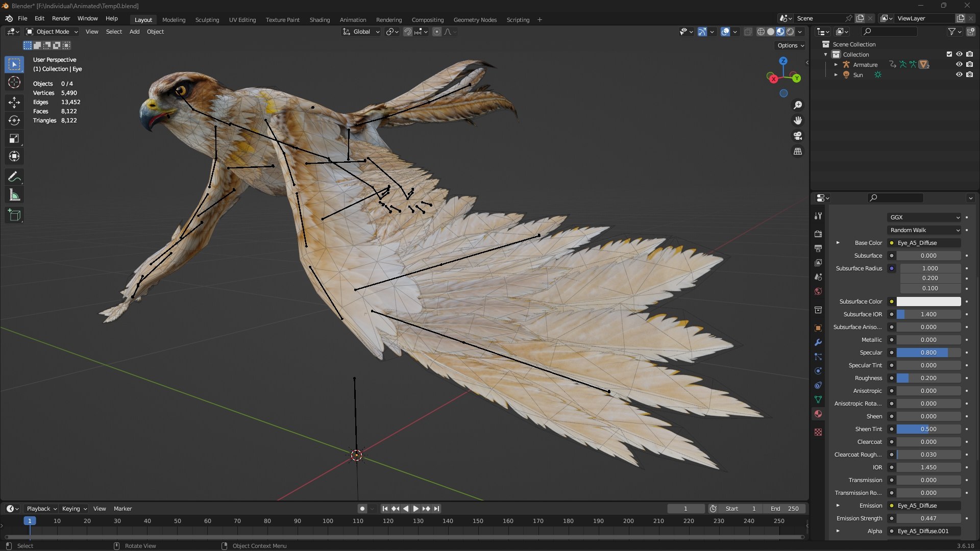The width and height of the screenshot is (980, 551).
Task: Toggle X-ray view button
Action: point(748,32)
